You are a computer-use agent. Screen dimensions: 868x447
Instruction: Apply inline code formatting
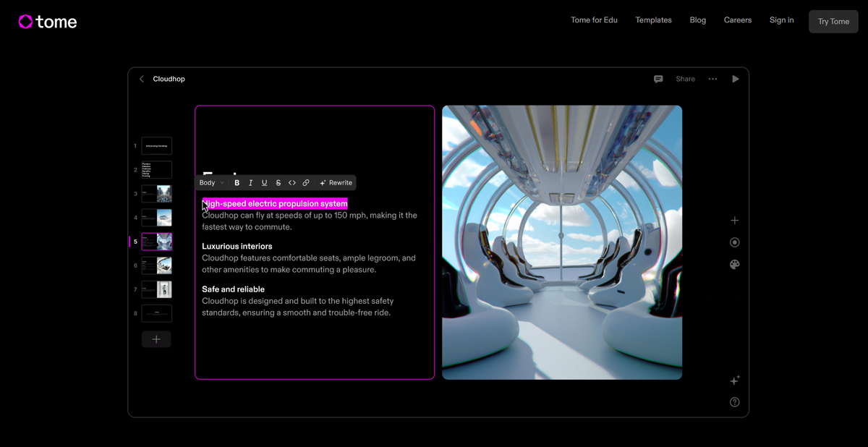292,183
